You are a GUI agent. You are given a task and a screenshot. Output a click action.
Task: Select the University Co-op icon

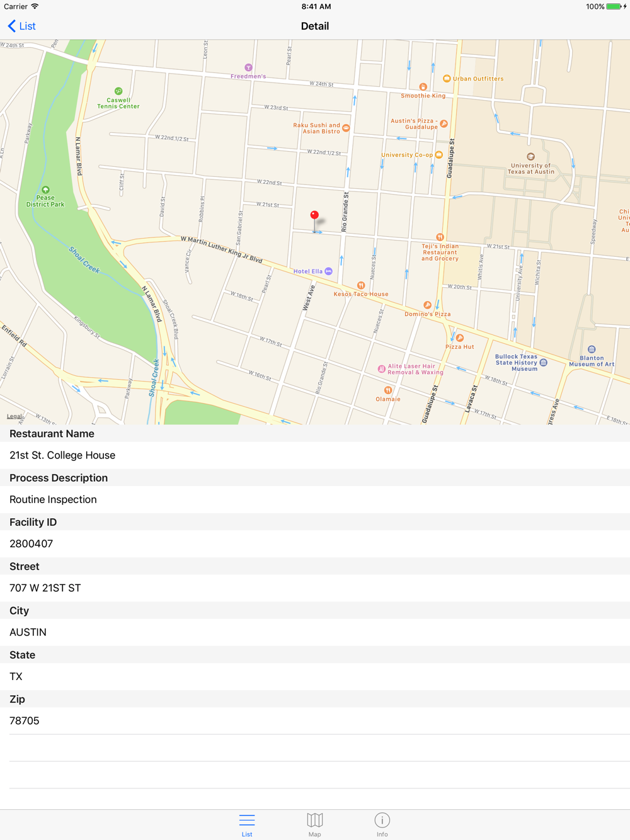pyautogui.click(x=439, y=154)
